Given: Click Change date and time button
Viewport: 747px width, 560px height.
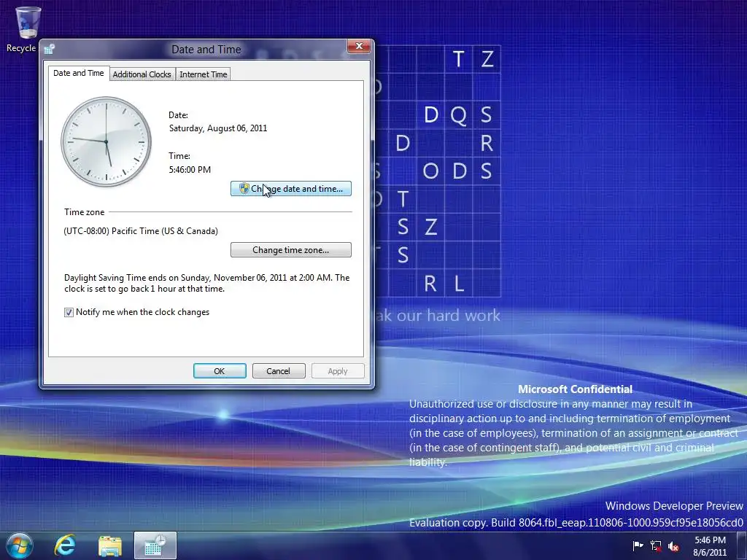Looking at the screenshot, I should click(291, 189).
